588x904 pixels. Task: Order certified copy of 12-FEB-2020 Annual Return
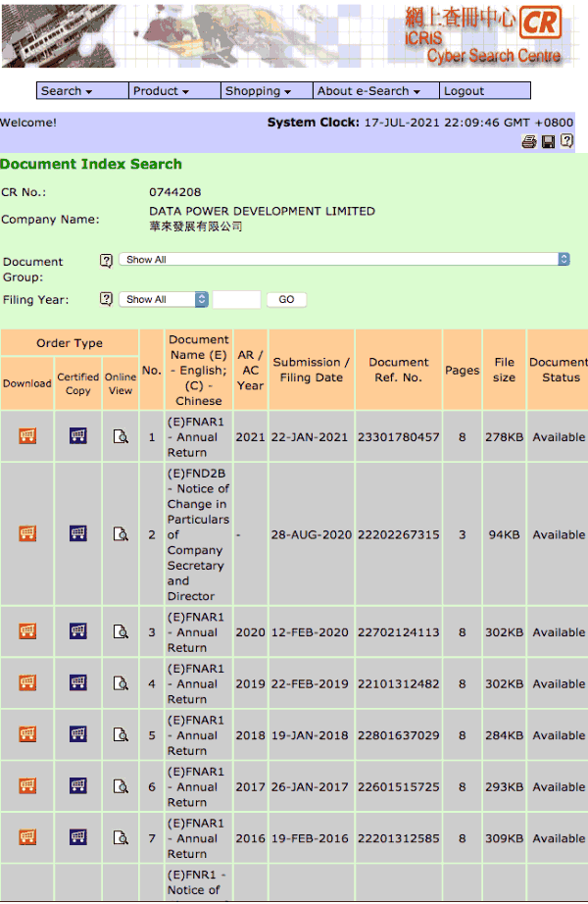pyautogui.click(x=78, y=630)
